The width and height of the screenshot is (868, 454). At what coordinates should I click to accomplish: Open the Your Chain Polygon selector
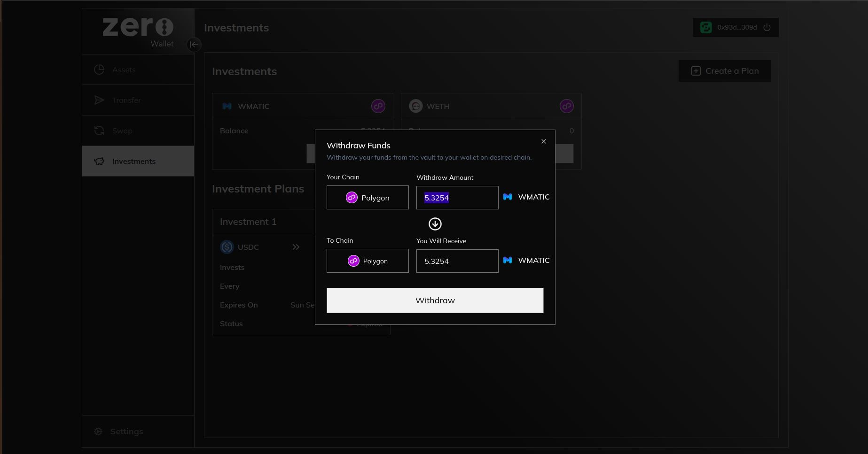(x=368, y=198)
